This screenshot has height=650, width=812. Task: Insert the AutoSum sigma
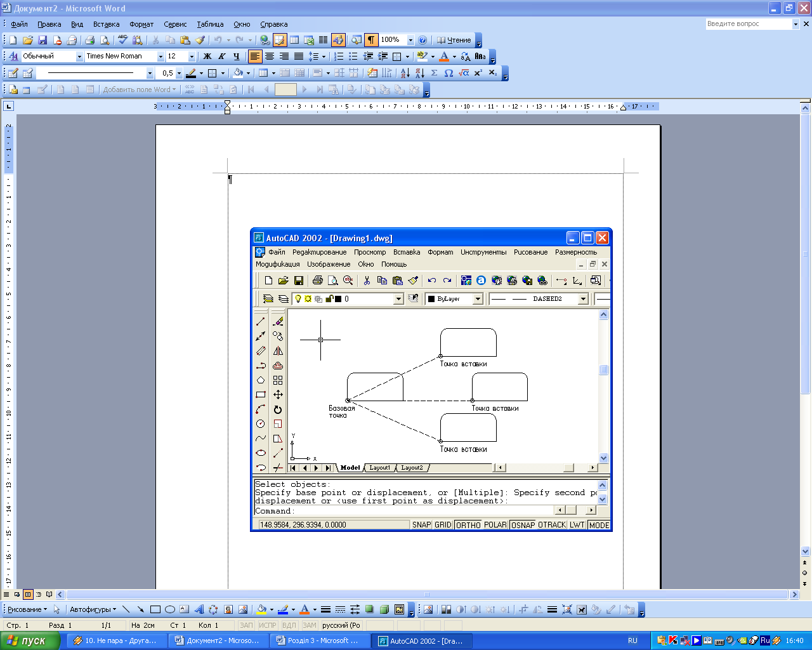[x=435, y=73]
